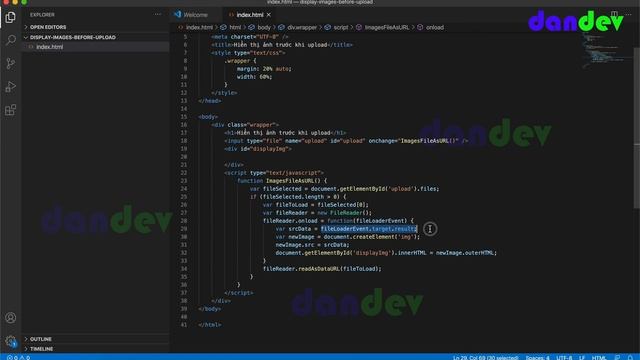
Task: Open the Manage settings gear
Action: [11, 341]
